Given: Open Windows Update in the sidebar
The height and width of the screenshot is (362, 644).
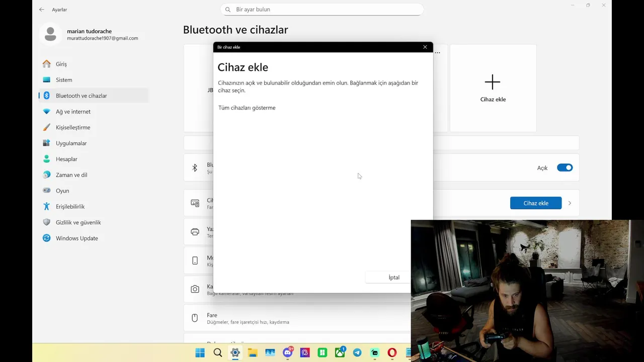Looking at the screenshot, I should (x=93, y=238).
